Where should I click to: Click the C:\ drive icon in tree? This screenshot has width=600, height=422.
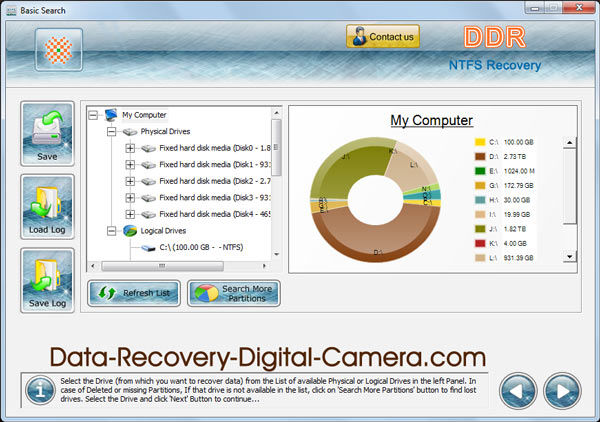click(x=148, y=248)
